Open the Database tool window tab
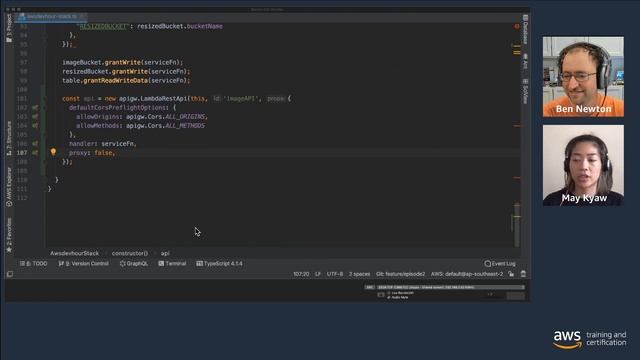Image resolution: width=640 pixels, height=360 pixels. pyautogui.click(x=525, y=29)
